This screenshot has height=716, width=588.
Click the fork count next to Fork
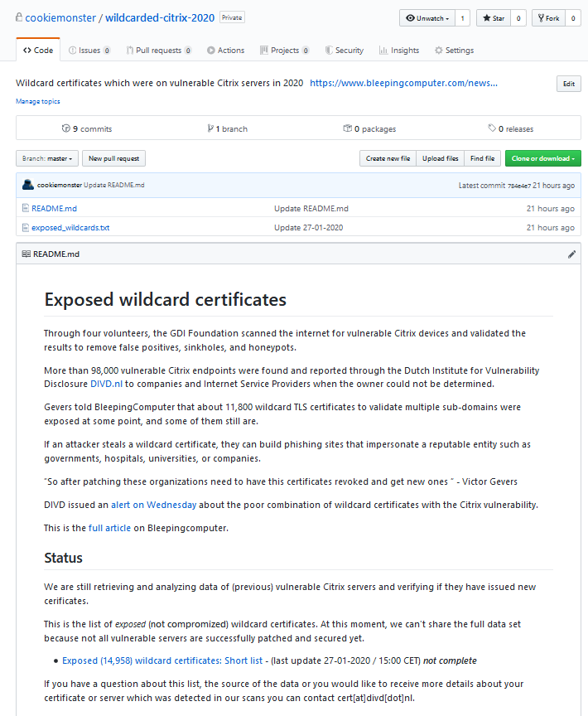573,18
